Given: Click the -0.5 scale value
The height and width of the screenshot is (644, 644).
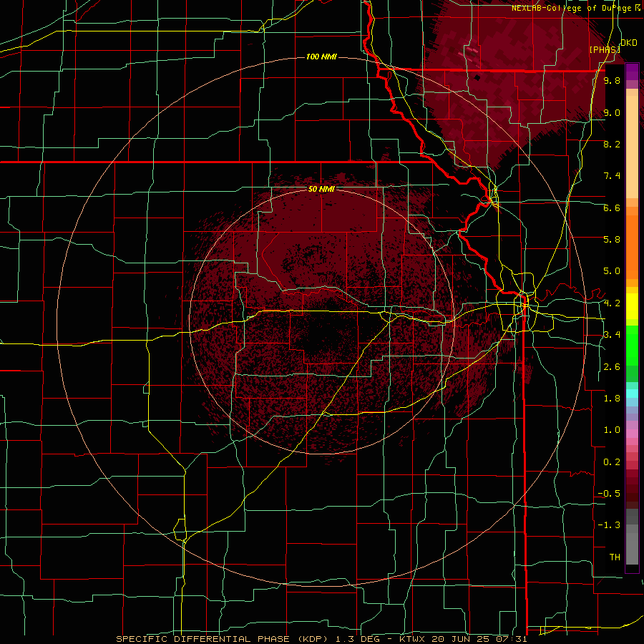Looking at the screenshot, I should 609,494.
